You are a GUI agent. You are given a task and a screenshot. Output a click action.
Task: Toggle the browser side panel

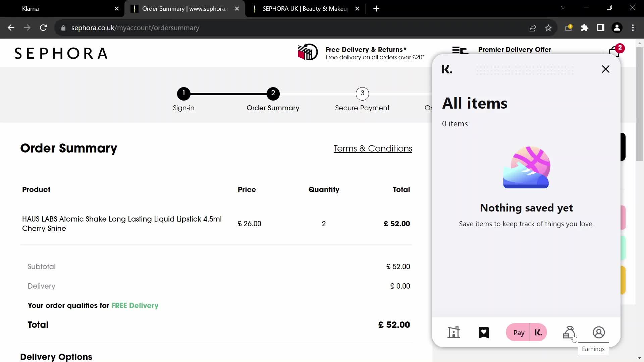[x=601, y=28]
